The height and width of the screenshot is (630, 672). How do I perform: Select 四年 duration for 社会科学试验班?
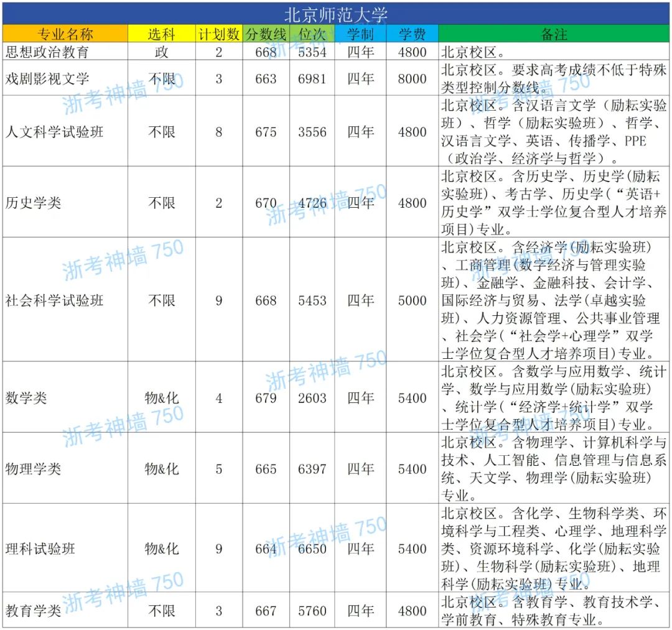point(360,300)
